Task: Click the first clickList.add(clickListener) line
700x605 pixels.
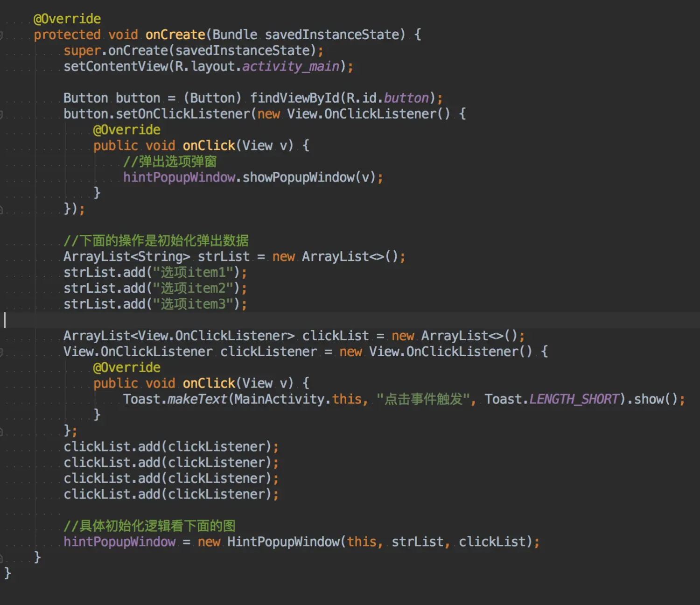Action: pos(171,447)
